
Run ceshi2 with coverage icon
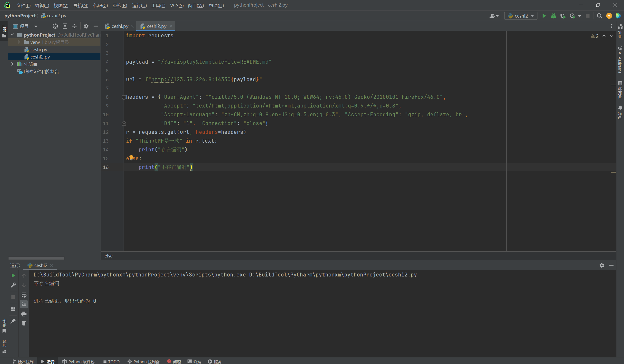click(x=563, y=16)
